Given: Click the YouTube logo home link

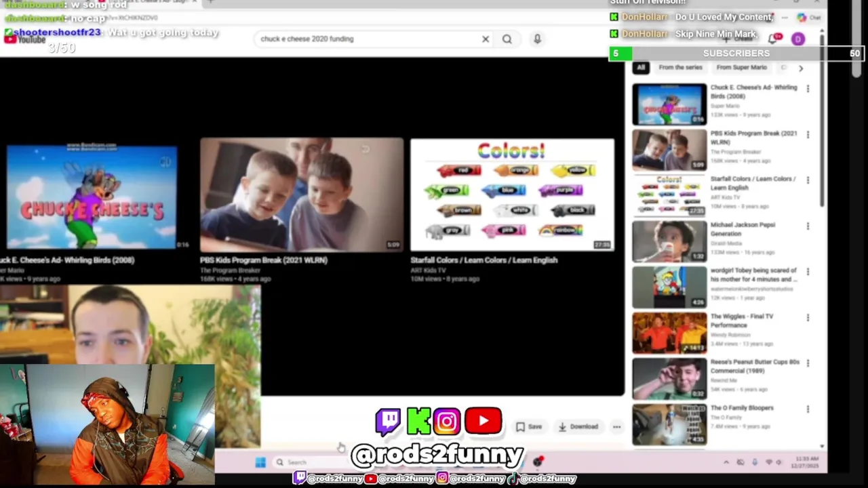Looking at the screenshot, I should pos(24,39).
